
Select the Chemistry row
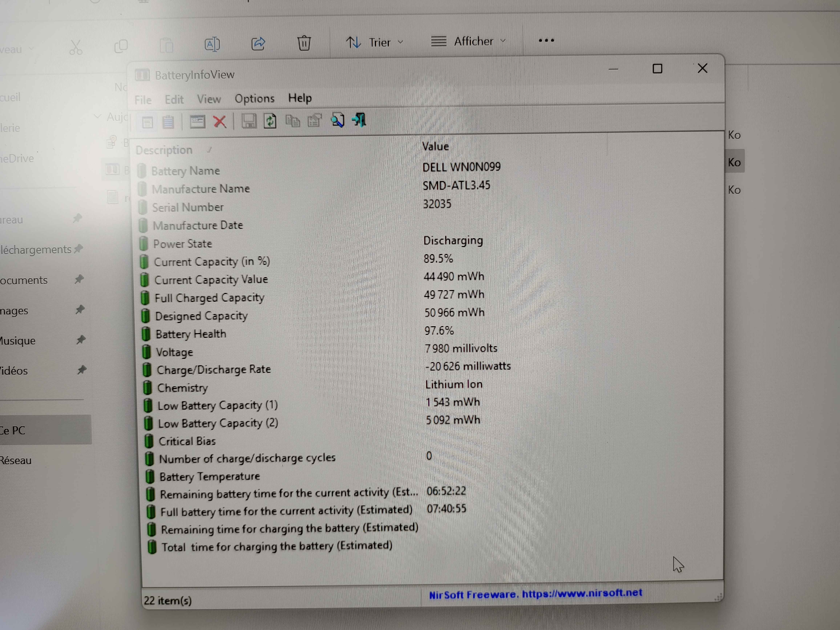(x=312, y=386)
